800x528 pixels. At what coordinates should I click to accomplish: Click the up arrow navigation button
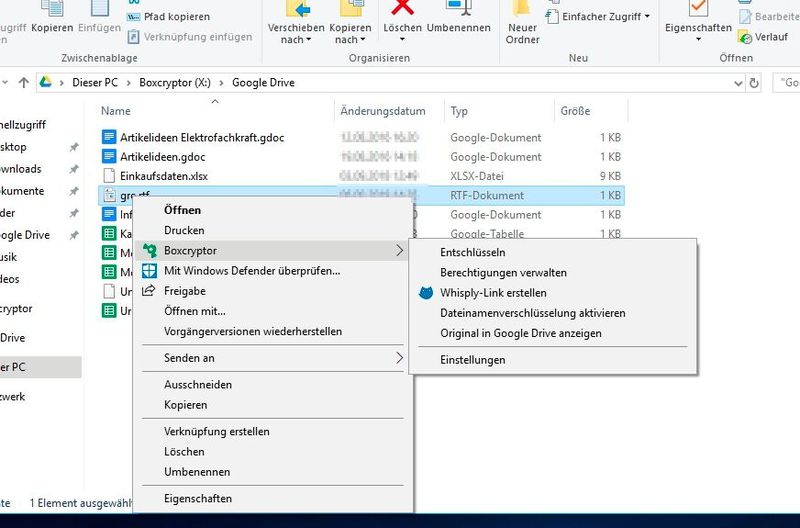(x=23, y=83)
